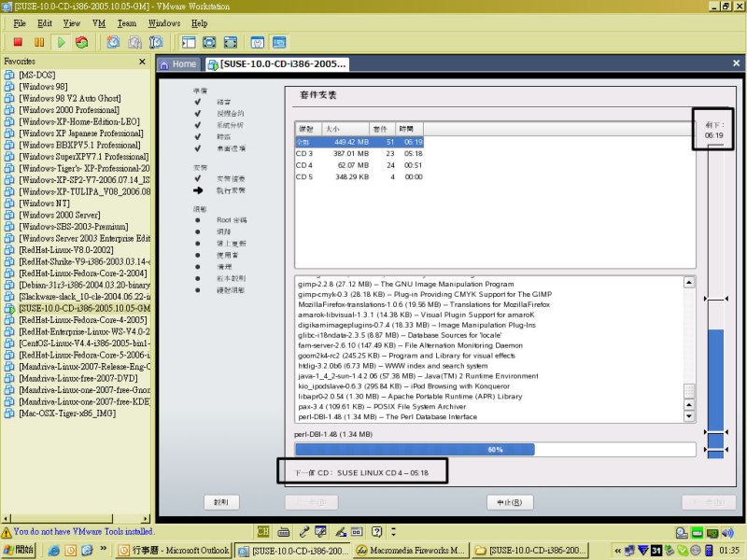Open the Edit menu
This screenshot has height=560, width=747.
tap(45, 22)
